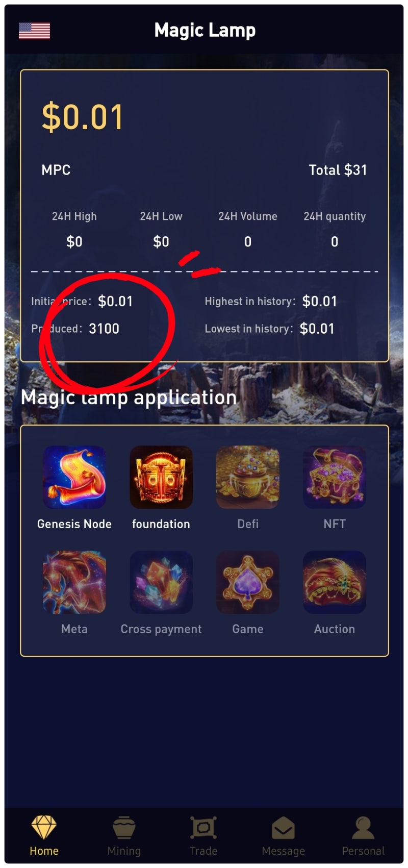Open the Auction turban icon
Image resolution: width=408 pixels, height=868 pixels.
[x=335, y=582]
